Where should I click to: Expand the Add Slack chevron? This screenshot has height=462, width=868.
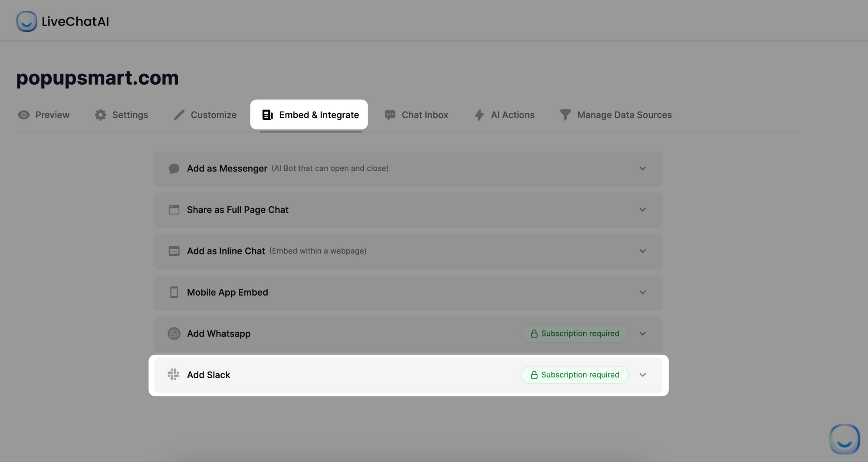click(643, 375)
